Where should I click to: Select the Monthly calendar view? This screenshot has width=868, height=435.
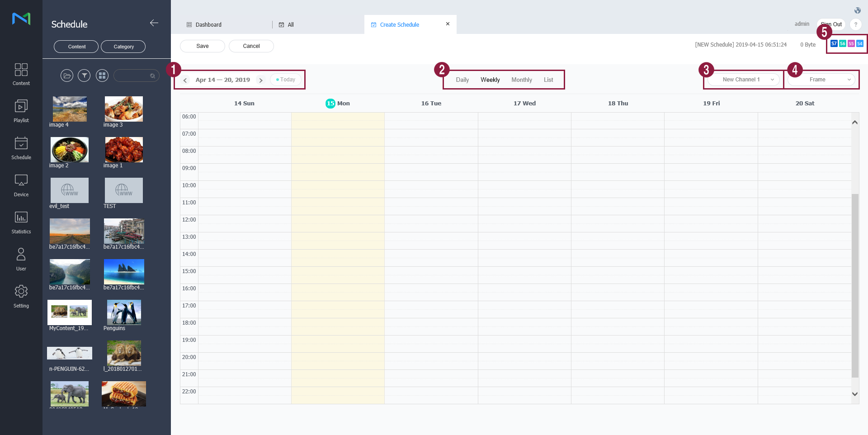(521, 80)
